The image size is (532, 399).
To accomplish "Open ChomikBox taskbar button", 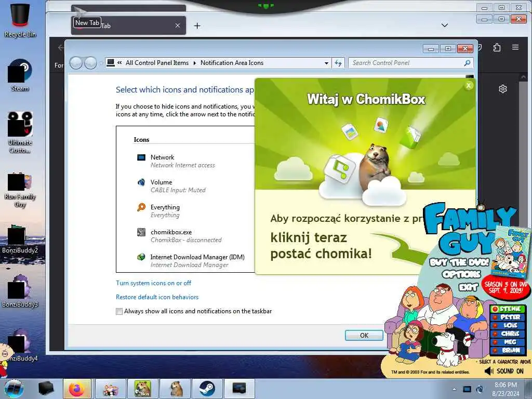I will (142, 389).
